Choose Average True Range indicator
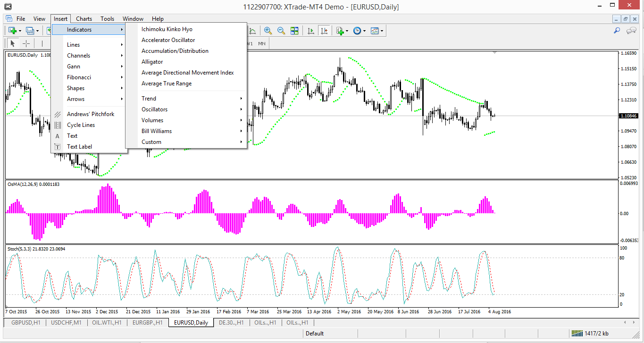 [x=167, y=84]
